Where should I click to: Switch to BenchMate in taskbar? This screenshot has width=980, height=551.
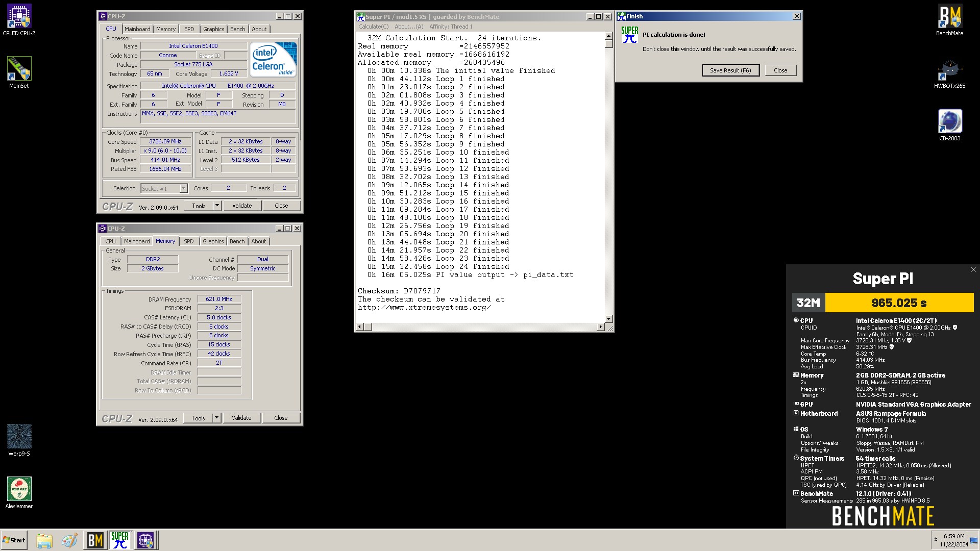(x=95, y=540)
